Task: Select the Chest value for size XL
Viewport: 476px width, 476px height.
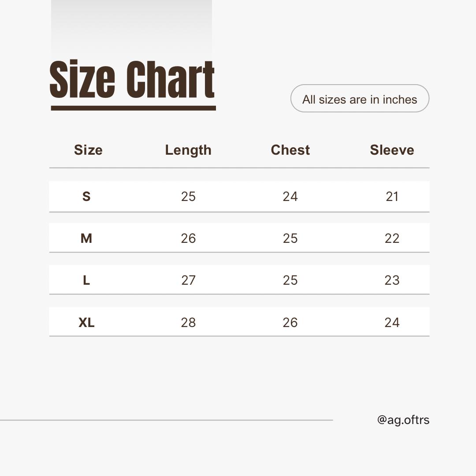Action: 290,323
